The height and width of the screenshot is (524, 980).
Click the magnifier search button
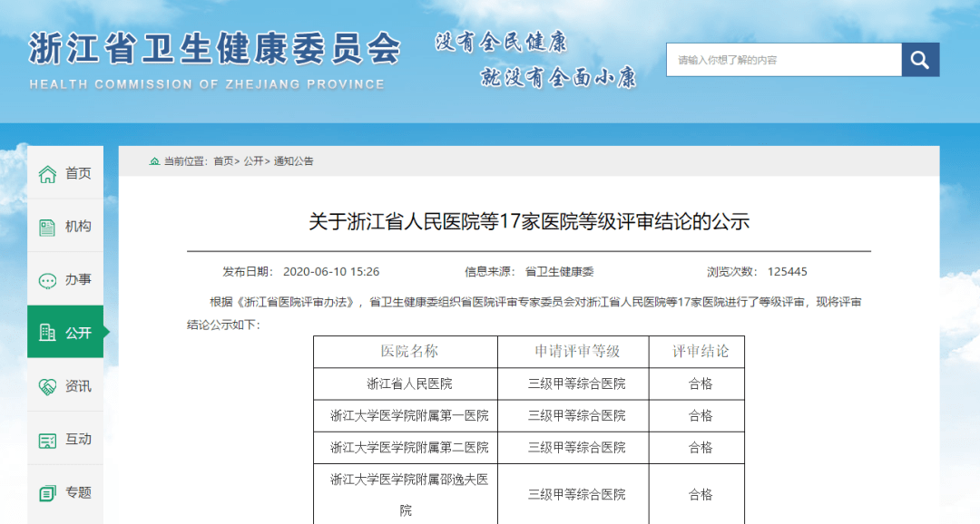920,60
